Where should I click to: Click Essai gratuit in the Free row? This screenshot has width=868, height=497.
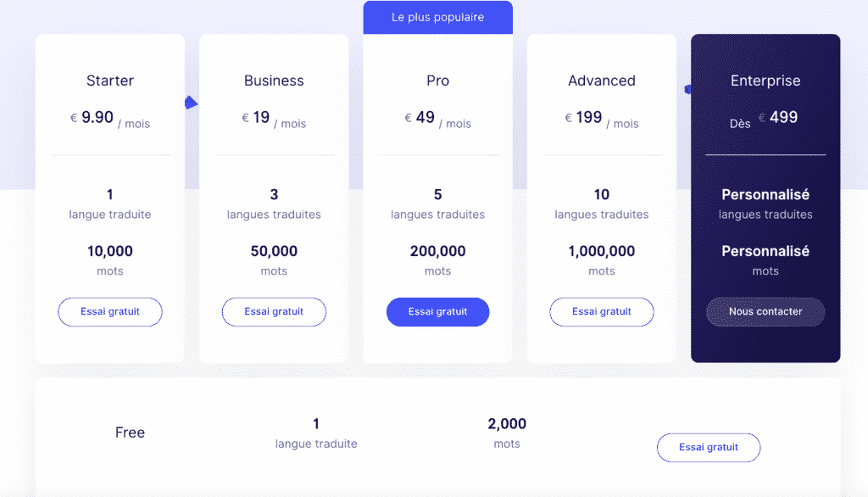point(708,447)
